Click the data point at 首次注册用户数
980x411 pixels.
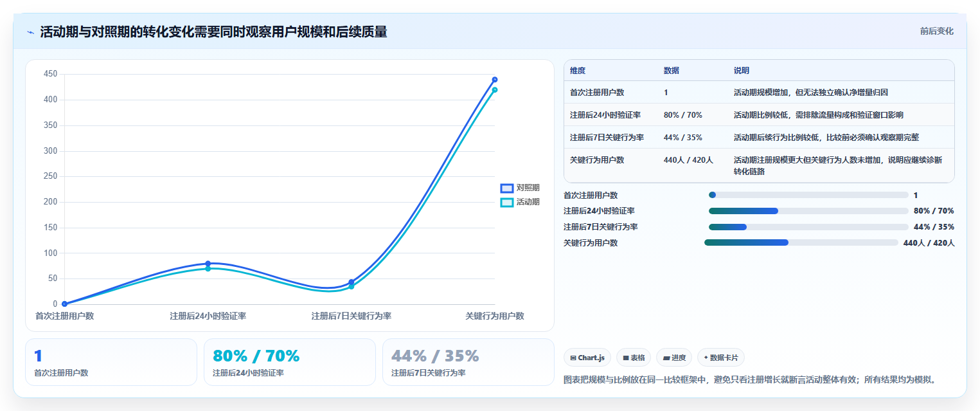pyautogui.click(x=64, y=304)
